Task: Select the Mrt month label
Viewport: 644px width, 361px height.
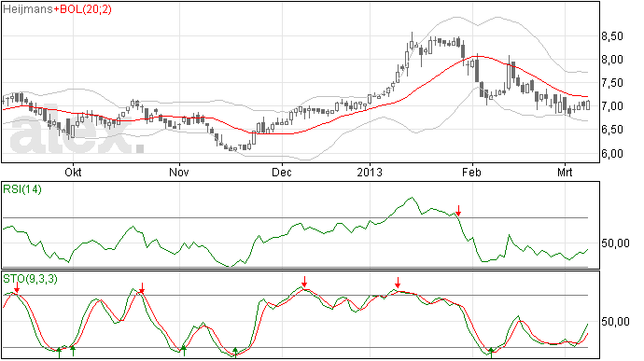Action: tap(565, 172)
